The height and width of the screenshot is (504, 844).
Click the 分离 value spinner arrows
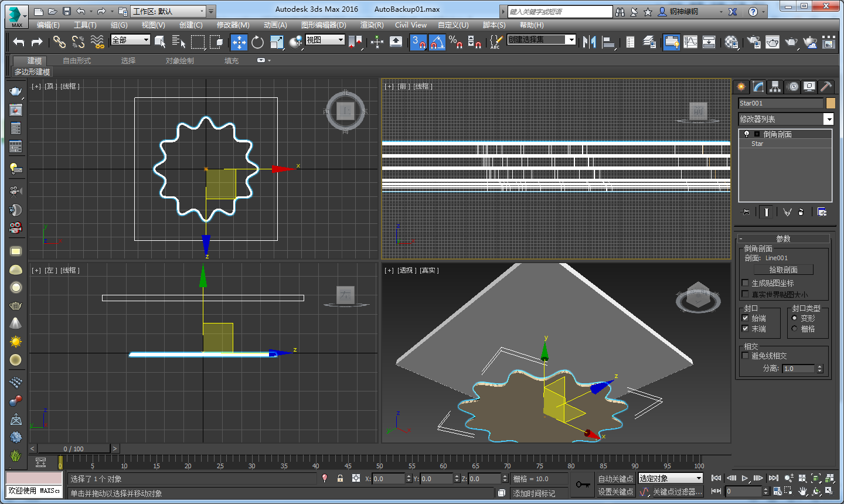[820, 369]
